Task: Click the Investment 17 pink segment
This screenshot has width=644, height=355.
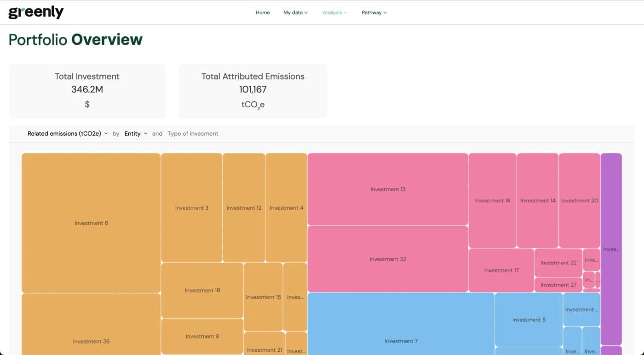Action: point(500,270)
